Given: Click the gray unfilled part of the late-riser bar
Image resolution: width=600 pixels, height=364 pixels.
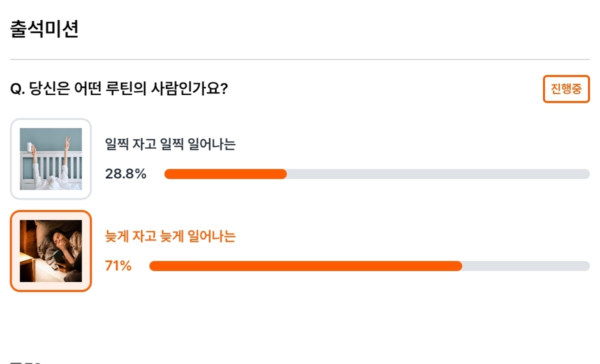Looking at the screenshot, I should pyautogui.click(x=526, y=266).
